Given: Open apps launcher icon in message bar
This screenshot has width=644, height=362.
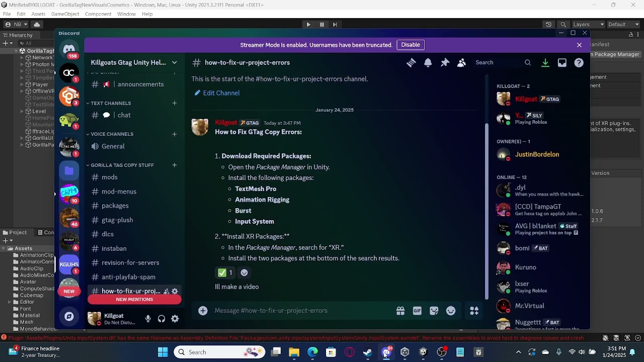Looking at the screenshot, I should point(474,311).
